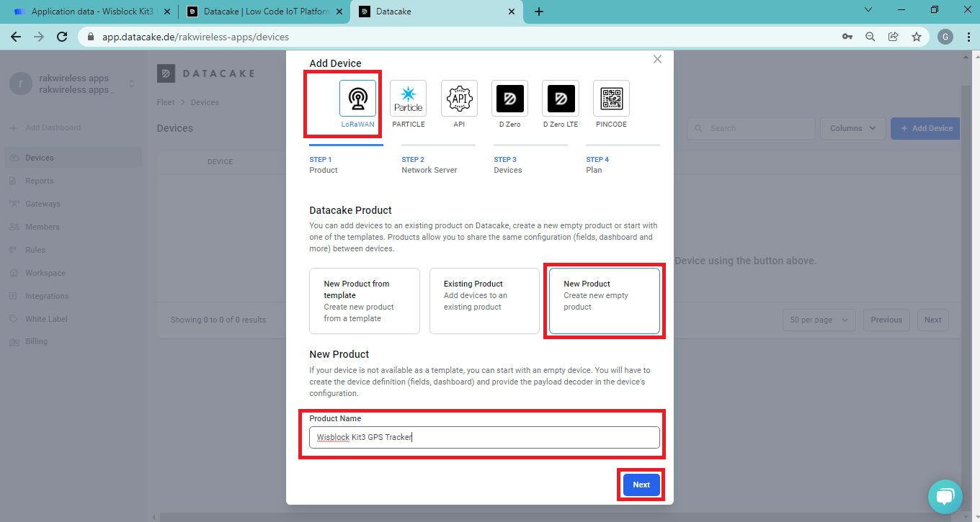Select New Product from template option
Viewport: 980px width, 522px height.
point(364,301)
